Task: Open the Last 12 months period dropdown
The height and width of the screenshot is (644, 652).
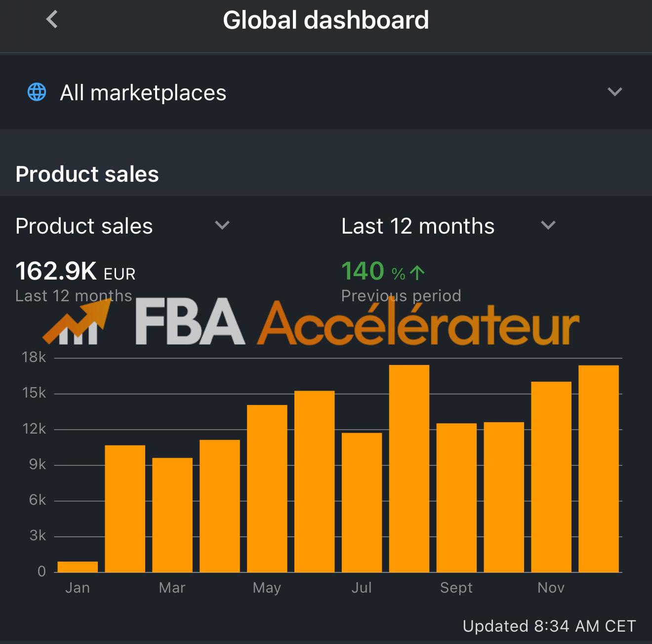Action: coord(448,226)
